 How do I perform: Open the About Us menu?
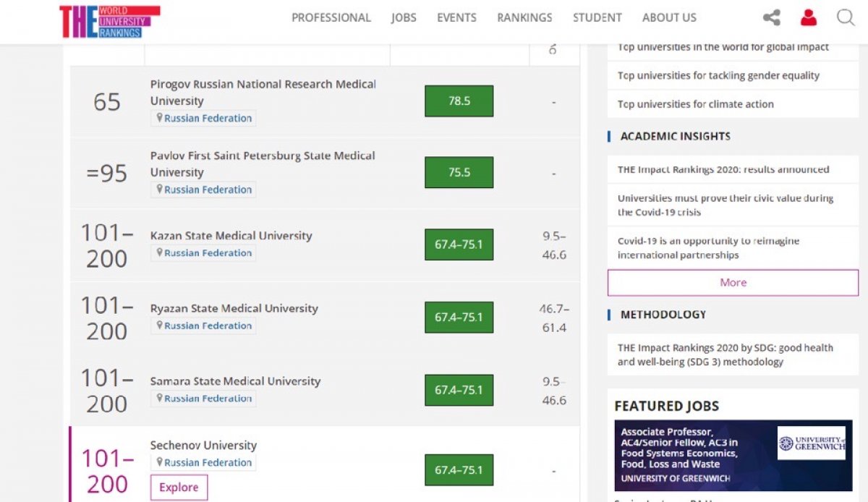669,18
